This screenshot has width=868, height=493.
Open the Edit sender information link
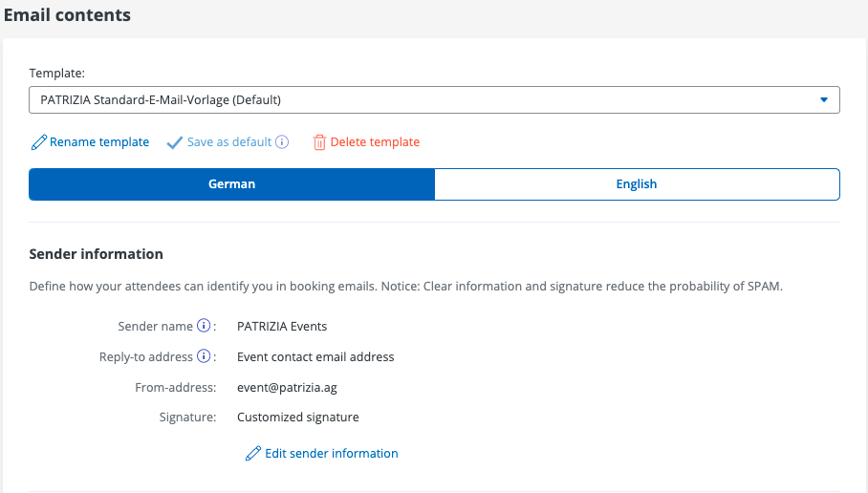point(331,454)
